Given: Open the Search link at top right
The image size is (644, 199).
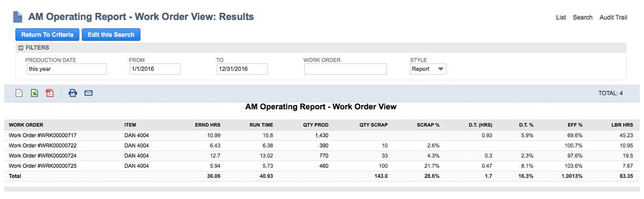Looking at the screenshot, I should click(x=582, y=17).
